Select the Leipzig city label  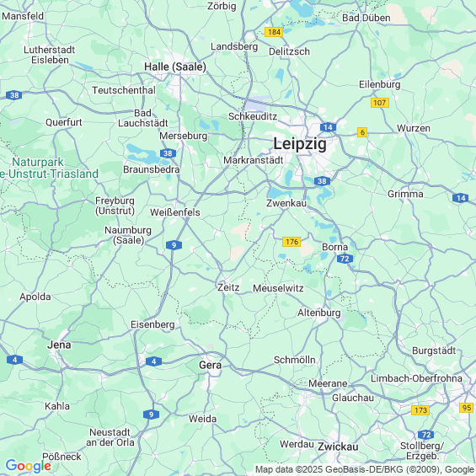pos(300,143)
